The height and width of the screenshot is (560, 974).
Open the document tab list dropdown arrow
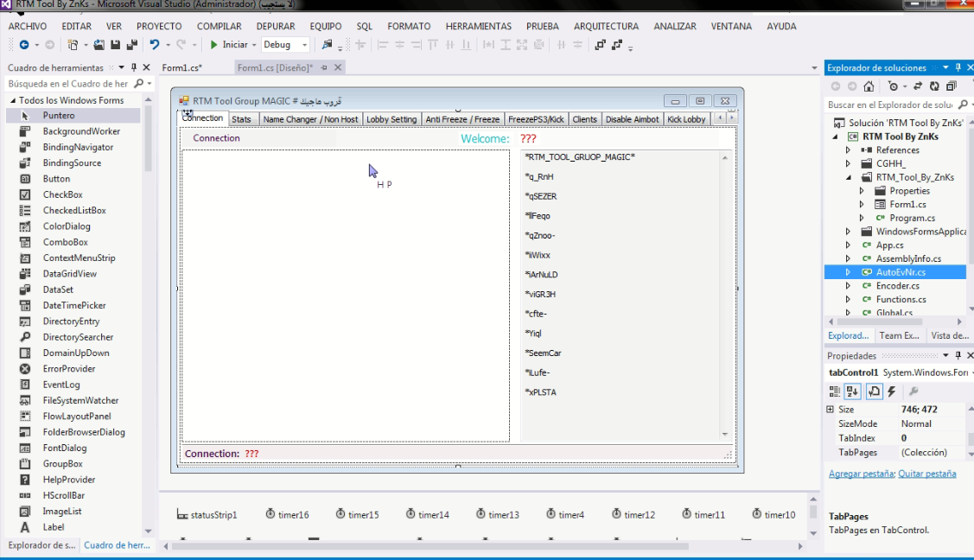tap(814, 67)
